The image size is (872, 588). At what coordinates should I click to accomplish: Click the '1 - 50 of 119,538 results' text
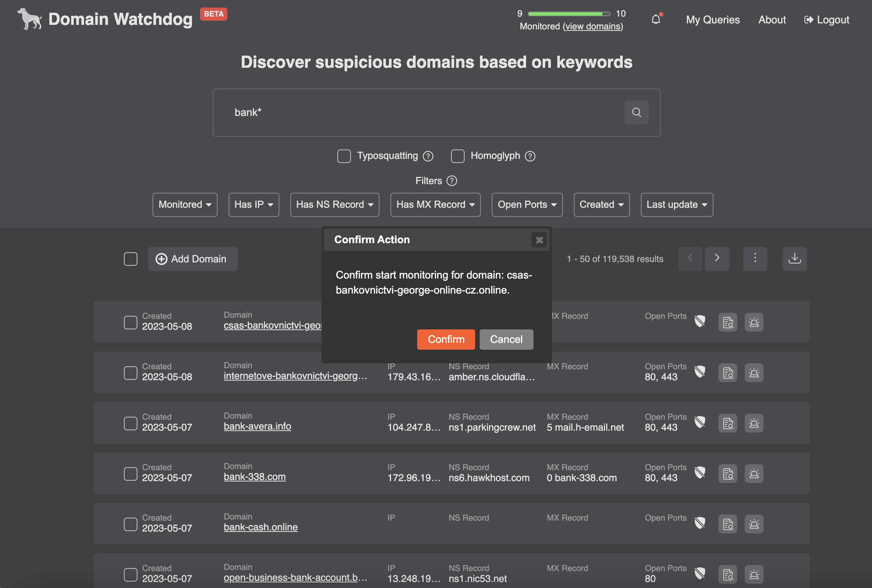(x=615, y=259)
